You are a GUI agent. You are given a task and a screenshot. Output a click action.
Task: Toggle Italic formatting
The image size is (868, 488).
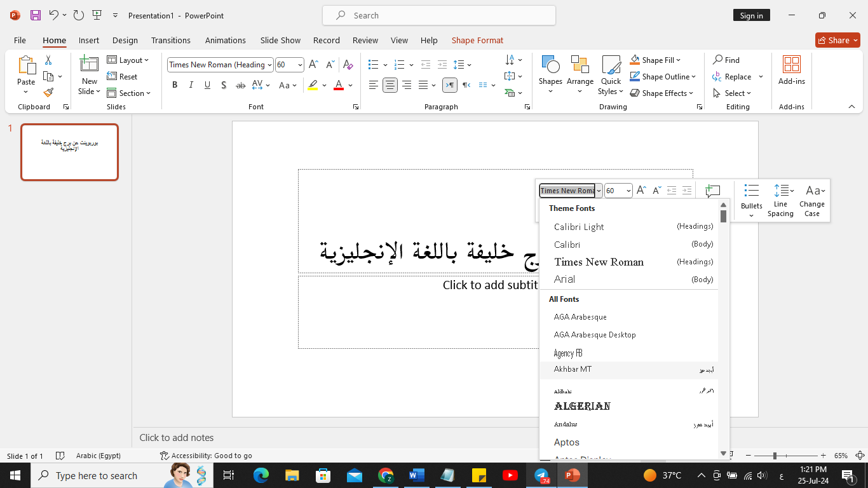[191, 85]
